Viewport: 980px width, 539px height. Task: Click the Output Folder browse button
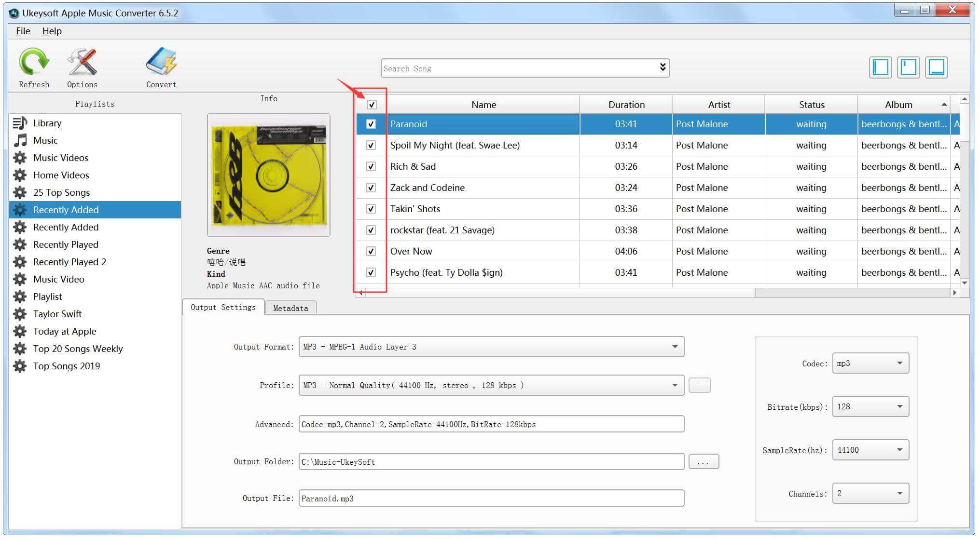(703, 462)
